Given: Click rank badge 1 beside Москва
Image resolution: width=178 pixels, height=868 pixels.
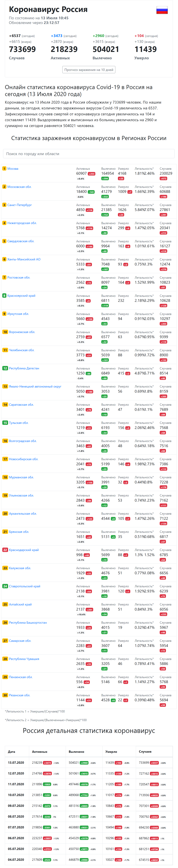Looking at the screenshot, I should pos(4,168).
